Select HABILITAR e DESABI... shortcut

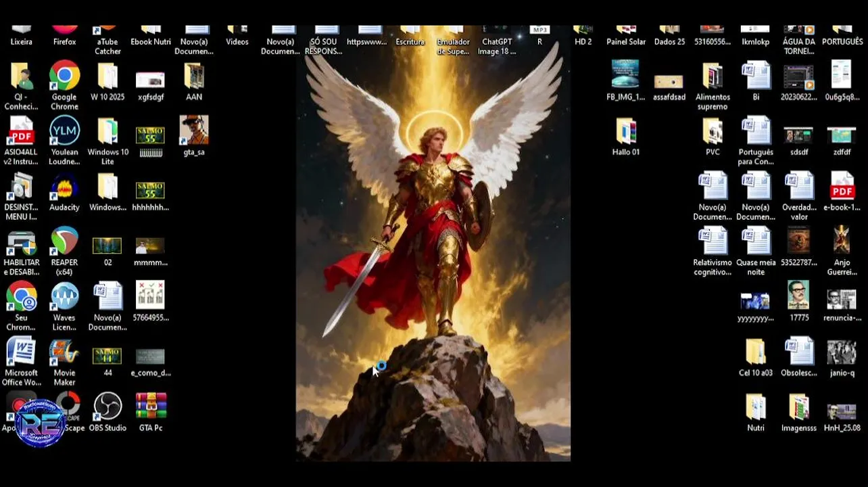click(21, 241)
